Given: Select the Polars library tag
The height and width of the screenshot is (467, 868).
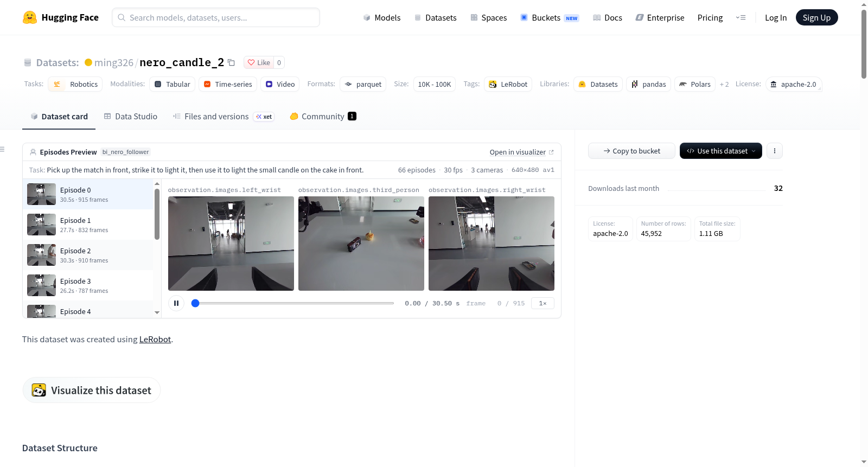Looking at the screenshot, I should (695, 84).
